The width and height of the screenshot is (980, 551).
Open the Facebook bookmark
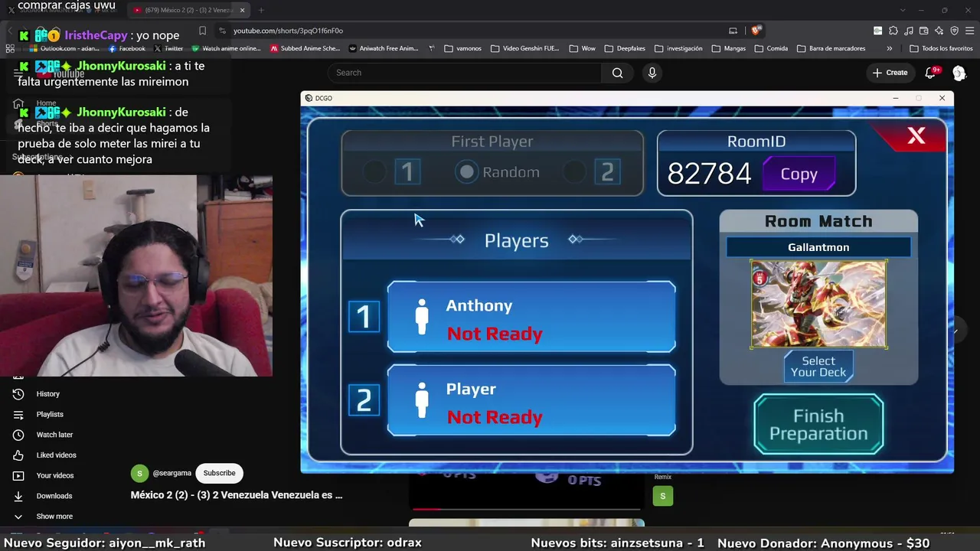pyautogui.click(x=127, y=48)
